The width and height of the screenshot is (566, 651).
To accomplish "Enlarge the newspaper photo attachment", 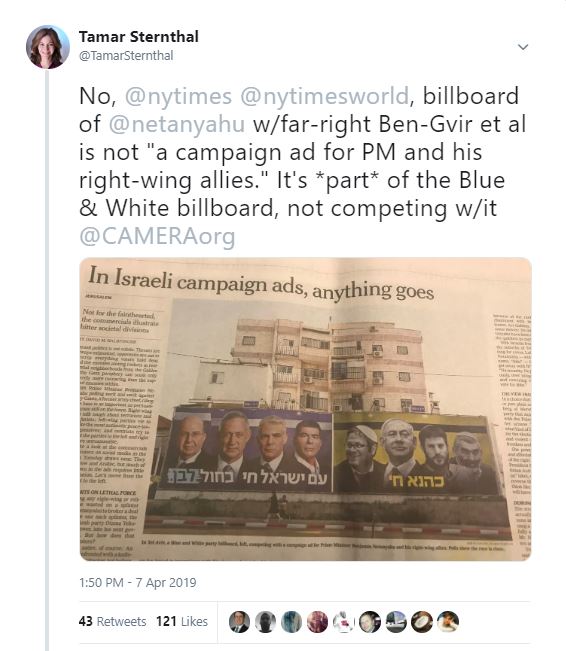I will (306, 409).
